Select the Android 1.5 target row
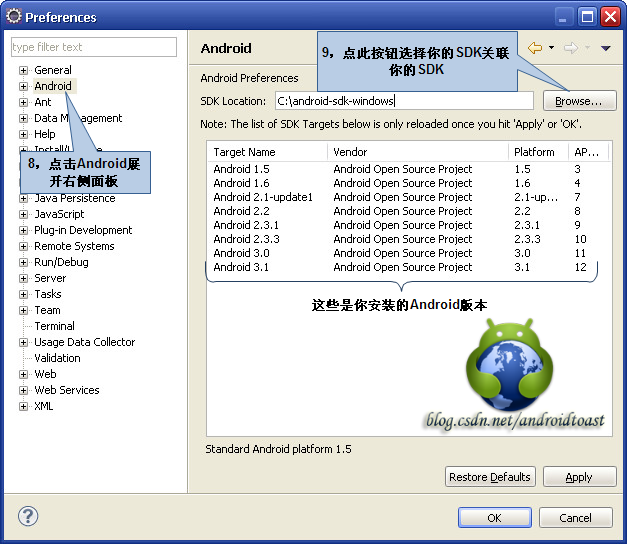Viewport: 627px width, 544px height. [408, 169]
